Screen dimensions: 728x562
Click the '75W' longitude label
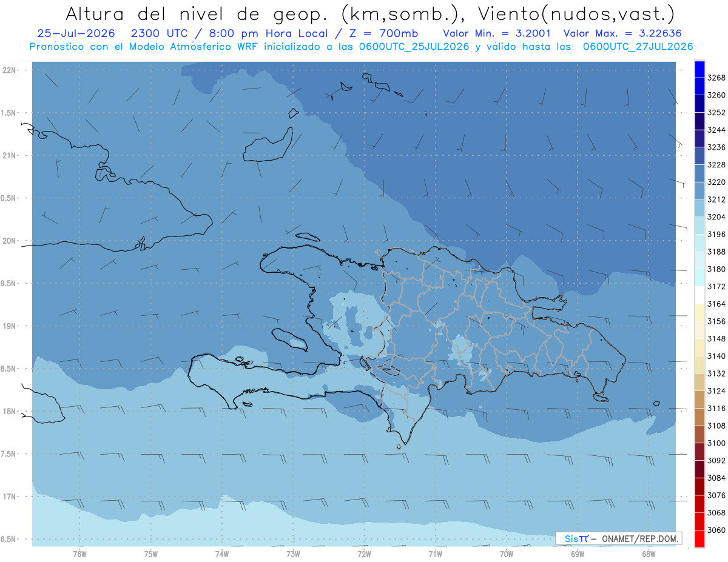[x=151, y=554]
